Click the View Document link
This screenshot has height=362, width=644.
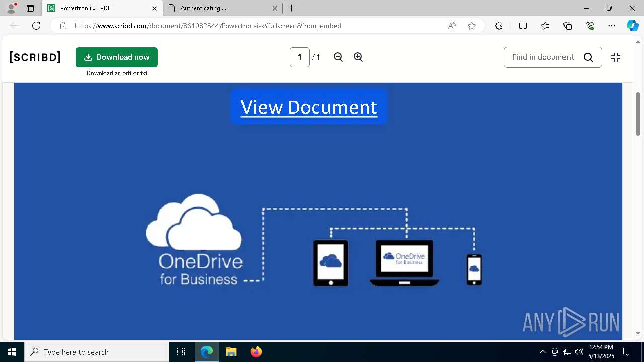[x=309, y=107]
